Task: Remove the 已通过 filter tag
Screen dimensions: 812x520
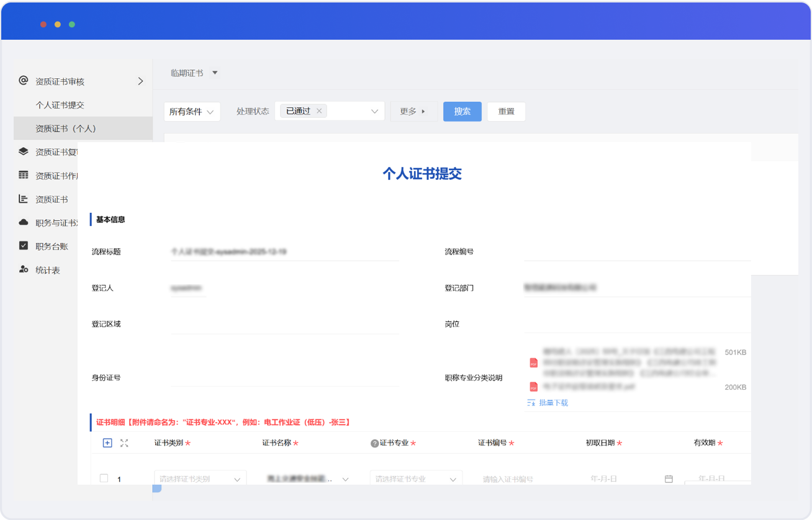Action: 319,111
